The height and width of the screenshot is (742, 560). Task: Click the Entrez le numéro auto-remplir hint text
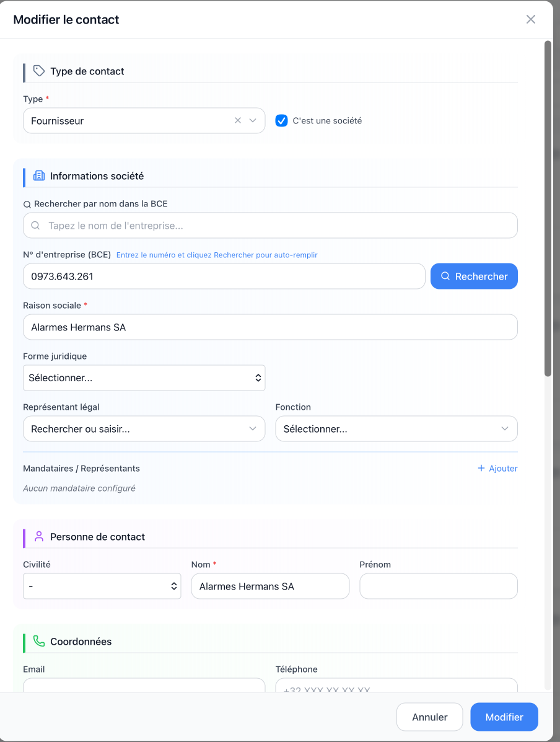click(217, 255)
